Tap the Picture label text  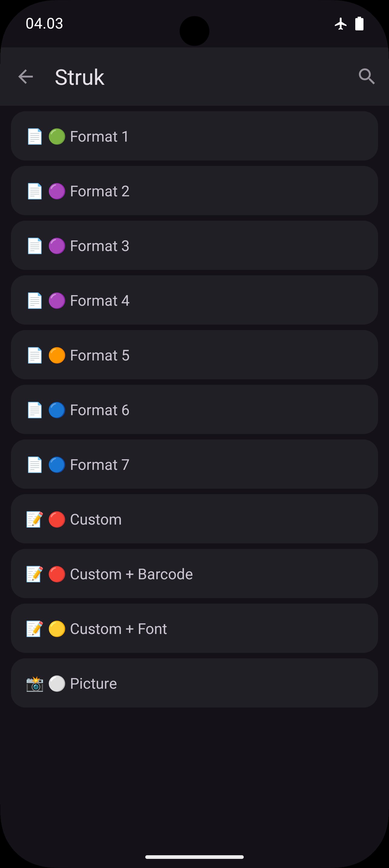coord(93,684)
